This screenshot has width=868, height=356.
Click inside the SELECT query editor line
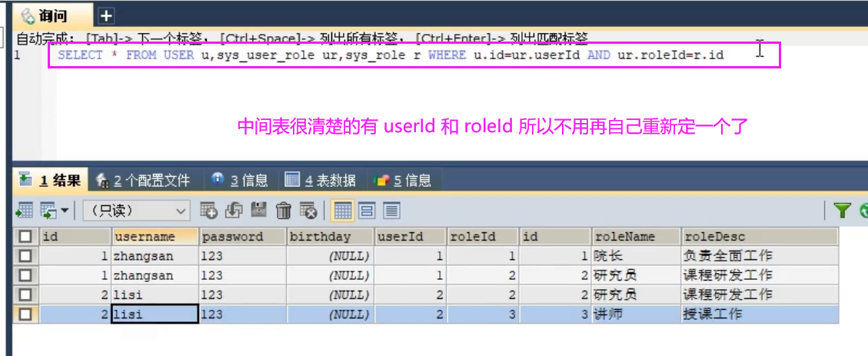pos(391,55)
